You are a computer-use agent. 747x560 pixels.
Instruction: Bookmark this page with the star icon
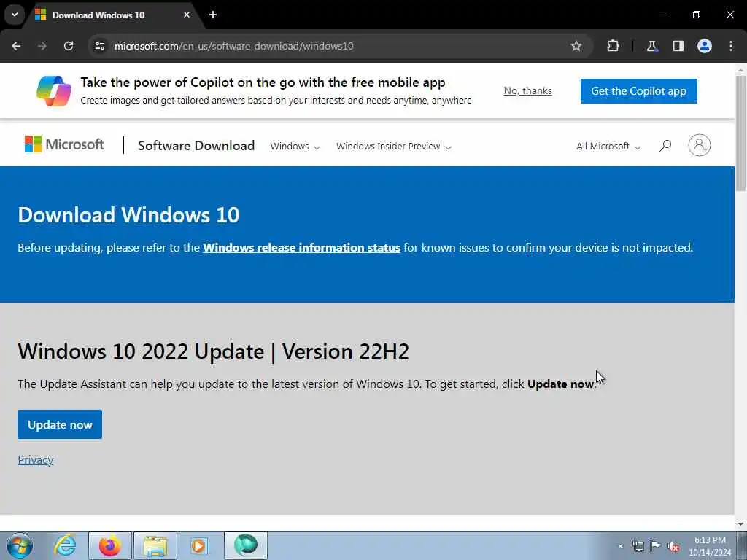(576, 46)
